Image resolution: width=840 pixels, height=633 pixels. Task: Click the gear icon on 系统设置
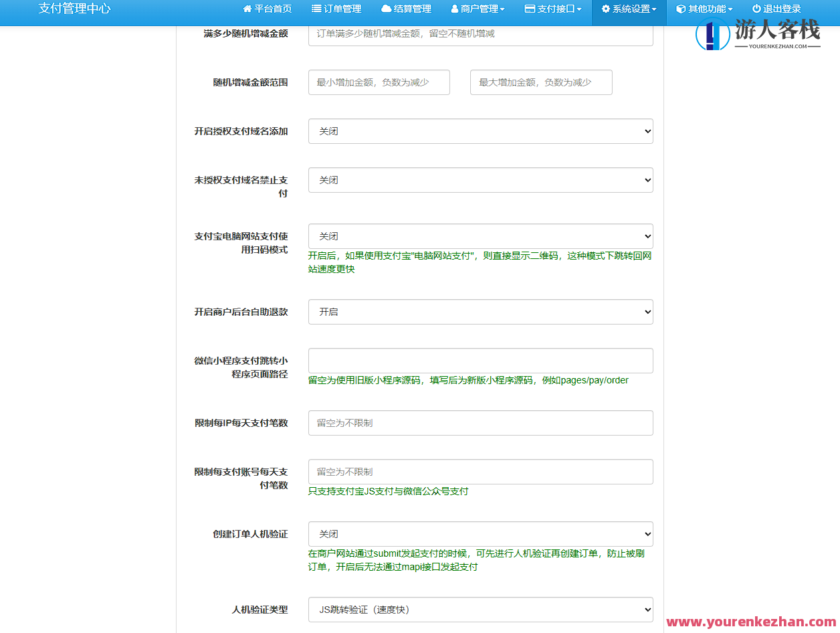click(x=605, y=9)
